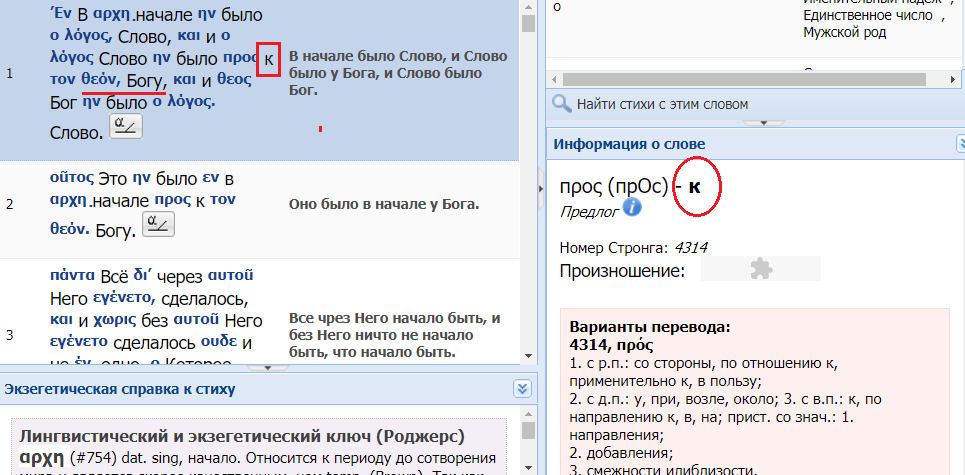The height and width of the screenshot is (475, 965).
Task: Click the Экзегетическая справка к стиху header
Action: tap(120, 388)
